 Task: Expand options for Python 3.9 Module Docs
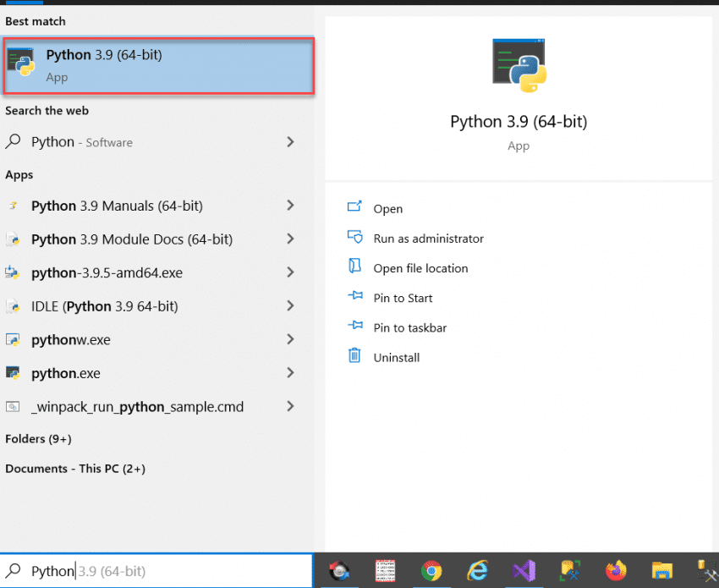tap(290, 239)
